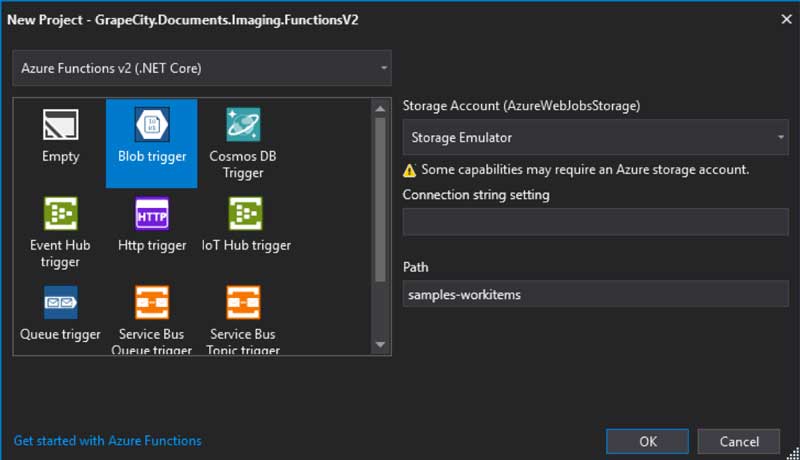Click the Connection string setting field

(x=595, y=222)
